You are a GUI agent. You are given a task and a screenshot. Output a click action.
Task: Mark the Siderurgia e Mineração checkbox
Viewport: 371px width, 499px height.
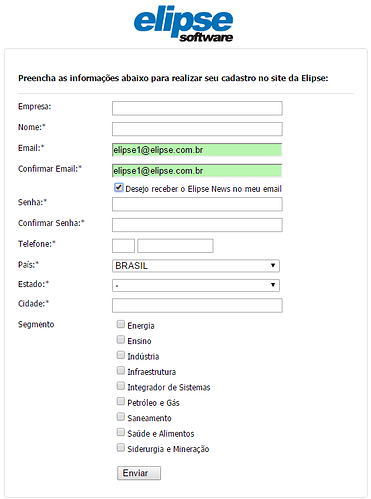121,448
